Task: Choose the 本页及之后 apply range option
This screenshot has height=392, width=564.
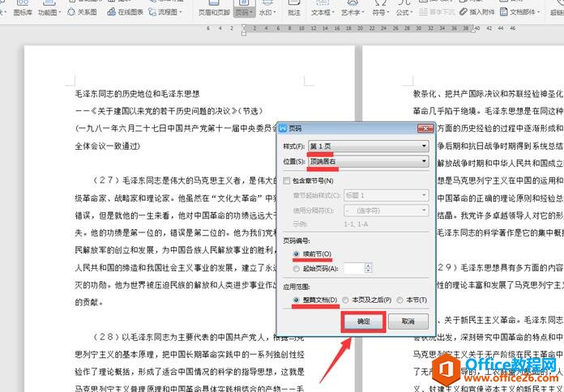Action: pos(345,300)
